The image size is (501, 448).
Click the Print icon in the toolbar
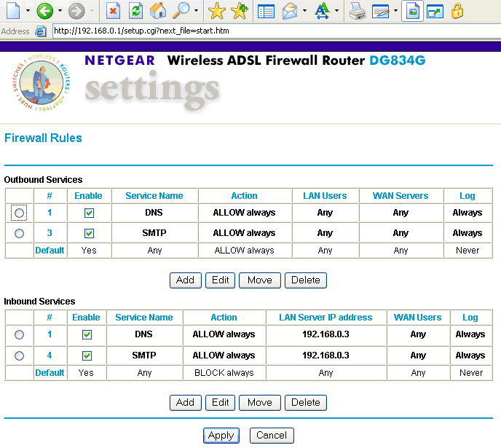pyautogui.click(x=357, y=11)
